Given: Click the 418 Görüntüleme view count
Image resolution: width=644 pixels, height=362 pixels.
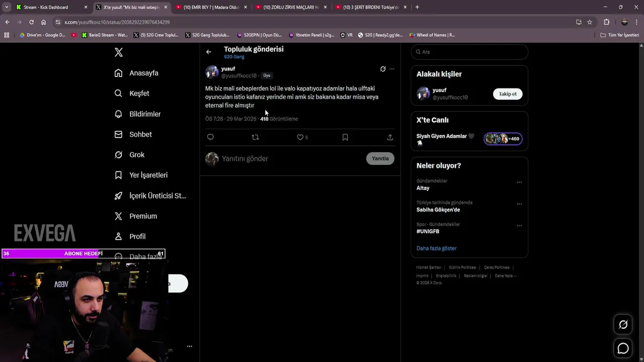Looking at the screenshot, I should [x=279, y=119].
